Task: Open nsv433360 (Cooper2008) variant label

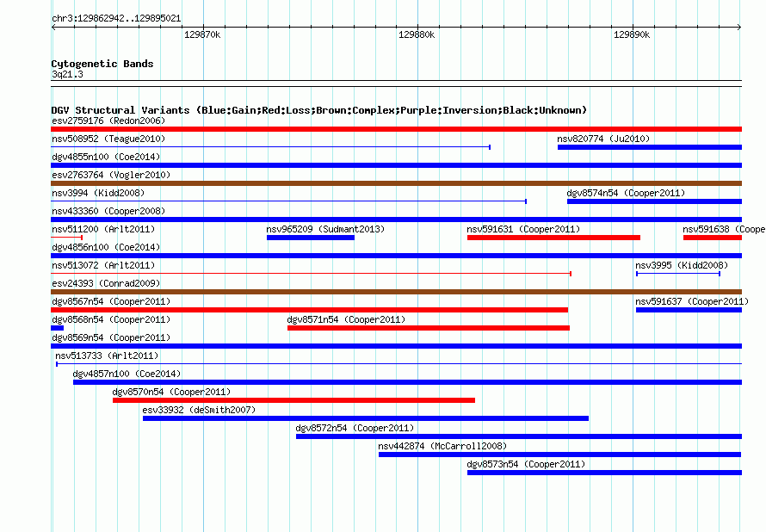Action: pyautogui.click(x=108, y=211)
